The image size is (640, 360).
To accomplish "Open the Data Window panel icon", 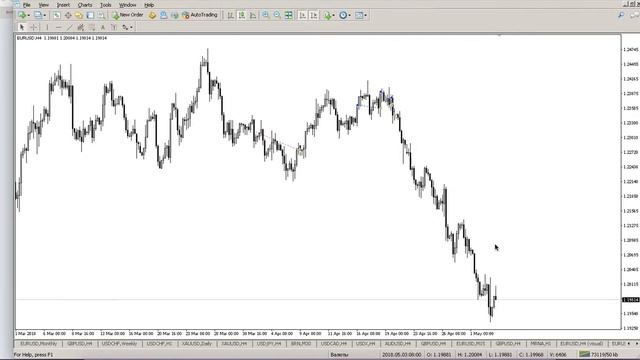I will [68, 15].
